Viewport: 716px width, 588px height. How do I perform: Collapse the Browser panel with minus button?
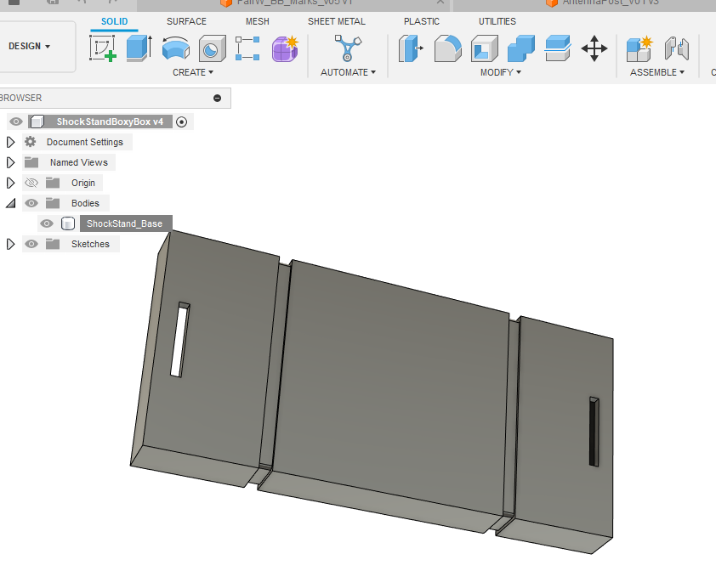click(x=217, y=98)
